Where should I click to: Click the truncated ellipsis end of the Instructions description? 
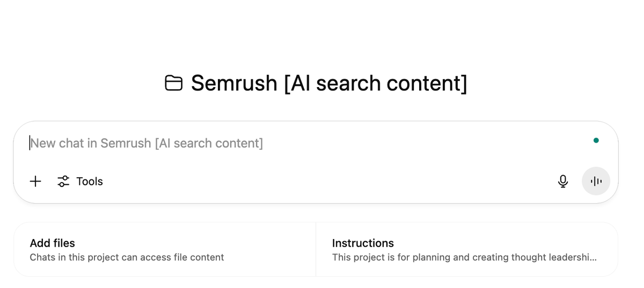pos(593,257)
